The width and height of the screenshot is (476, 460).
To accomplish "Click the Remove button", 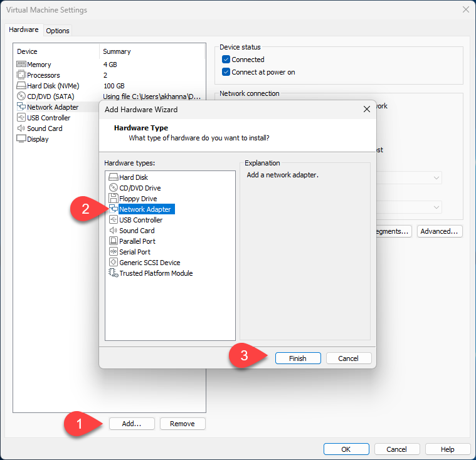I will point(182,423).
